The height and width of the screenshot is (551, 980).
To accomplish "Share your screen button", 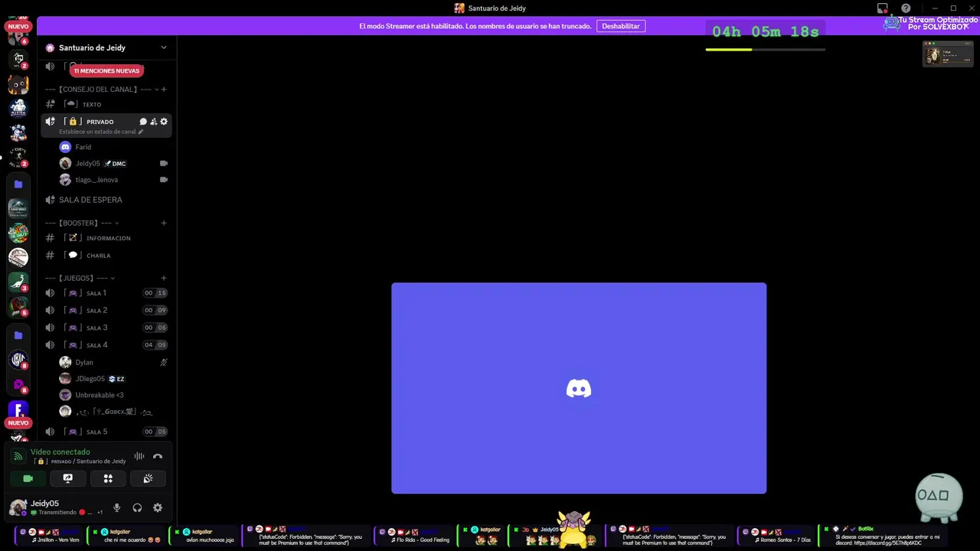I will (x=68, y=478).
